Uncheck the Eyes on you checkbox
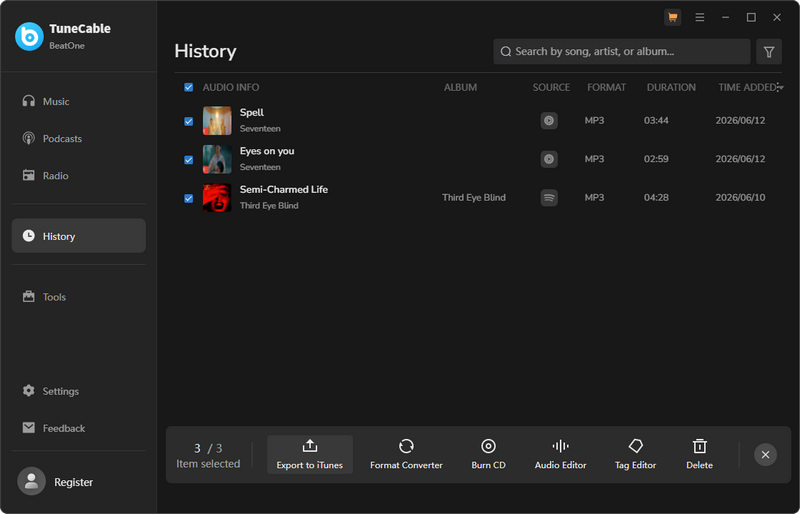The height and width of the screenshot is (514, 800). pos(188,160)
